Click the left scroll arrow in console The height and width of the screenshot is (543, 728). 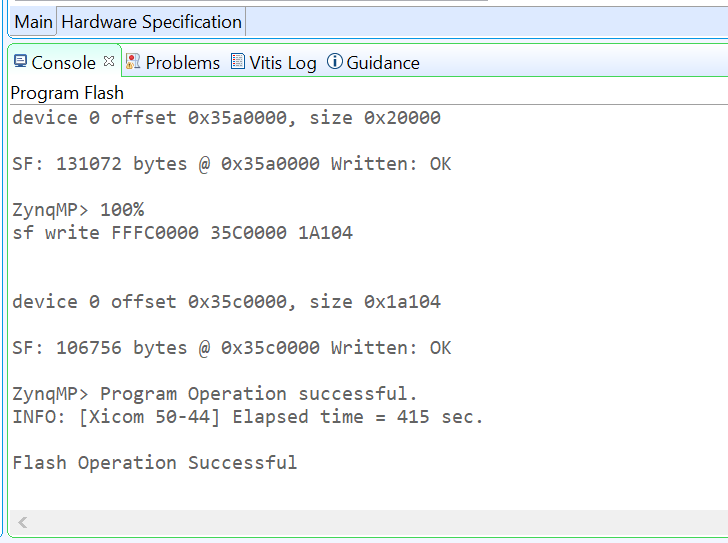click(x=22, y=523)
